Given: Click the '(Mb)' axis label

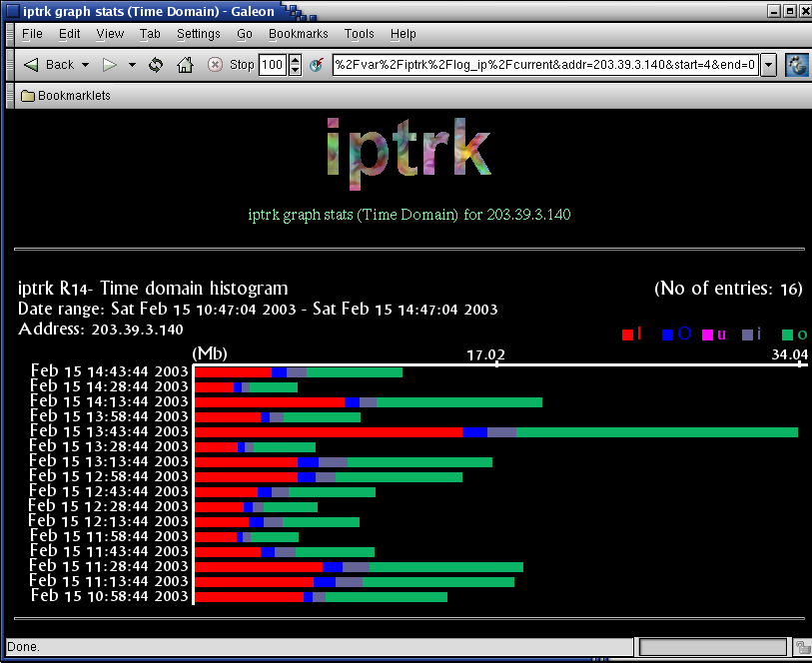Looking at the screenshot, I should [210, 353].
